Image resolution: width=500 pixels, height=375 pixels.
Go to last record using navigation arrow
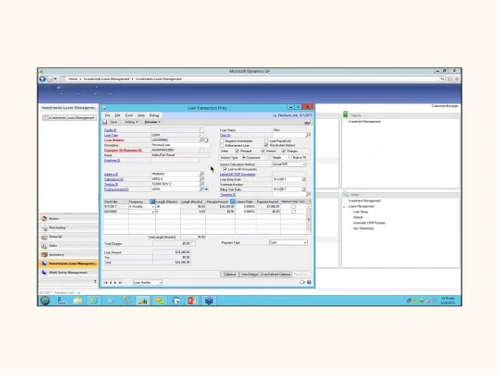coord(120,283)
